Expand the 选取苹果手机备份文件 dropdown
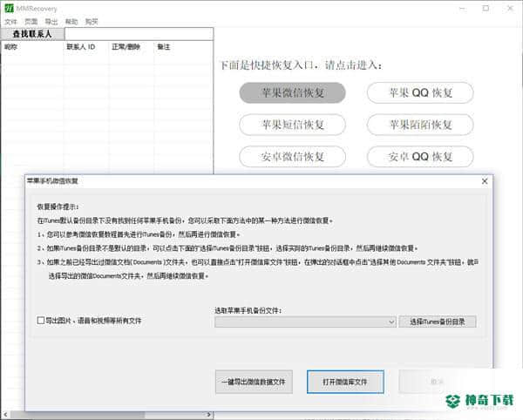Image resolution: width=523 pixels, height=420 pixels. (x=391, y=322)
